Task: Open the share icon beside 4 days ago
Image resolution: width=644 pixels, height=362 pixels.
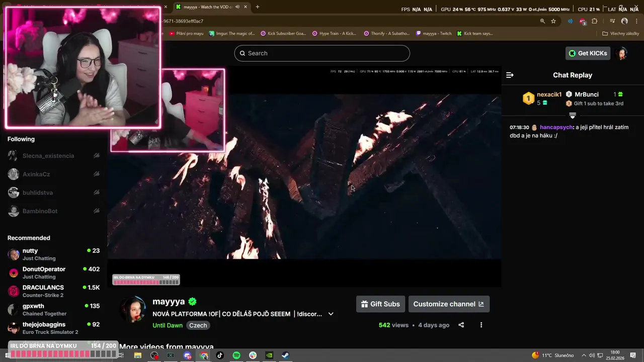Action: (461, 325)
